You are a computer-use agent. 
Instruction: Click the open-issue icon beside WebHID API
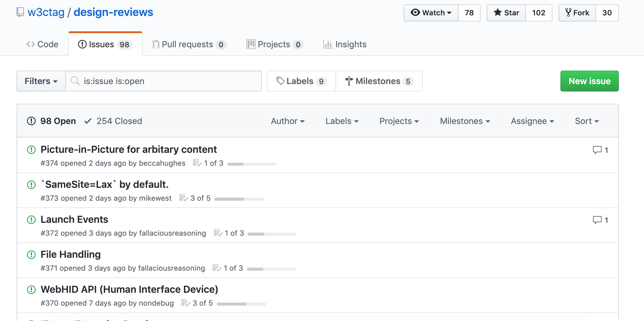(x=31, y=290)
